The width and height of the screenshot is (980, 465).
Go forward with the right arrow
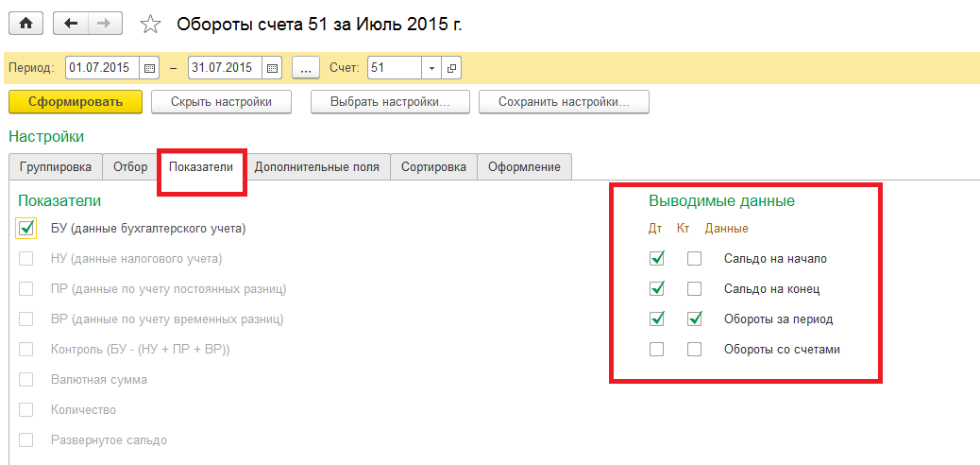pyautogui.click(x=105, y=24)
